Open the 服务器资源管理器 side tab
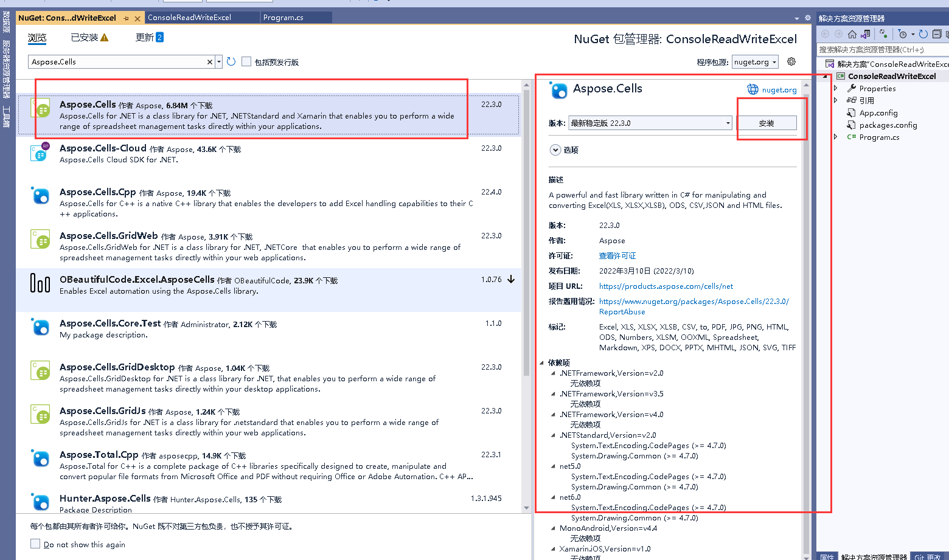Image resolution: width=949 pixels, height=560 pixels. pyautogui.click(x=6, y=69)
